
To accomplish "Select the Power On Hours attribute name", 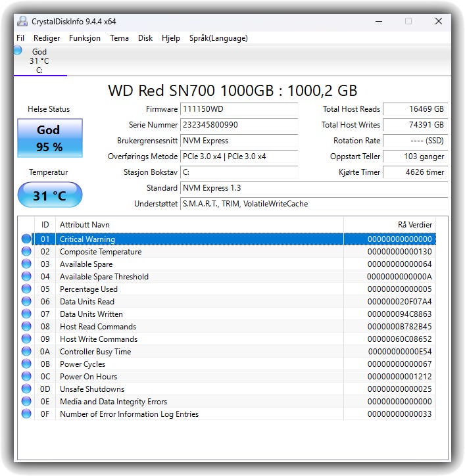I will [88, 377].
